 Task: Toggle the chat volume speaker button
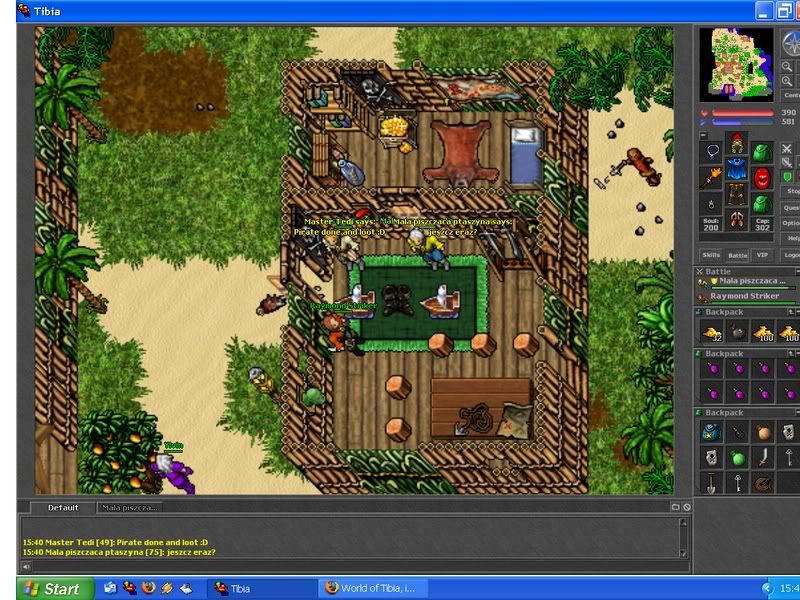26,566
